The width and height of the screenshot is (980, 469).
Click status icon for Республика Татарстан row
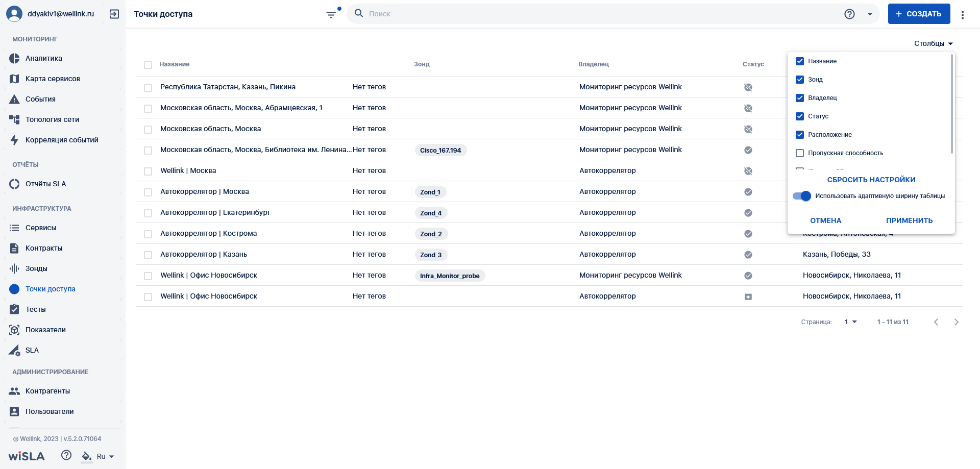click(748, 87)
